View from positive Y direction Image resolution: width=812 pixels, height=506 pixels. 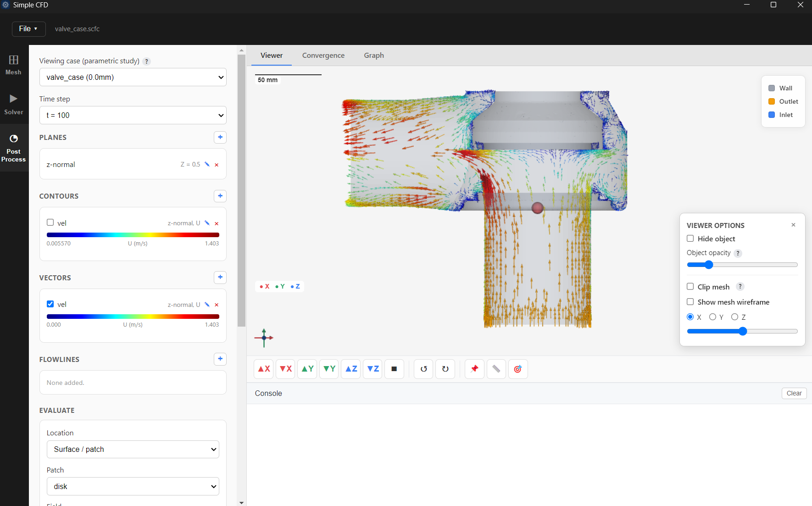307,369
